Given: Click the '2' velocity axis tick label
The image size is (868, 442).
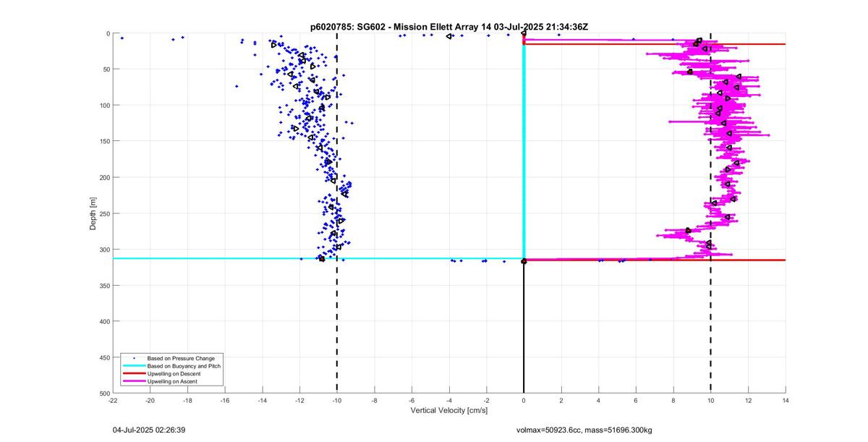Looking at the screenshot, I should [561, 400].
